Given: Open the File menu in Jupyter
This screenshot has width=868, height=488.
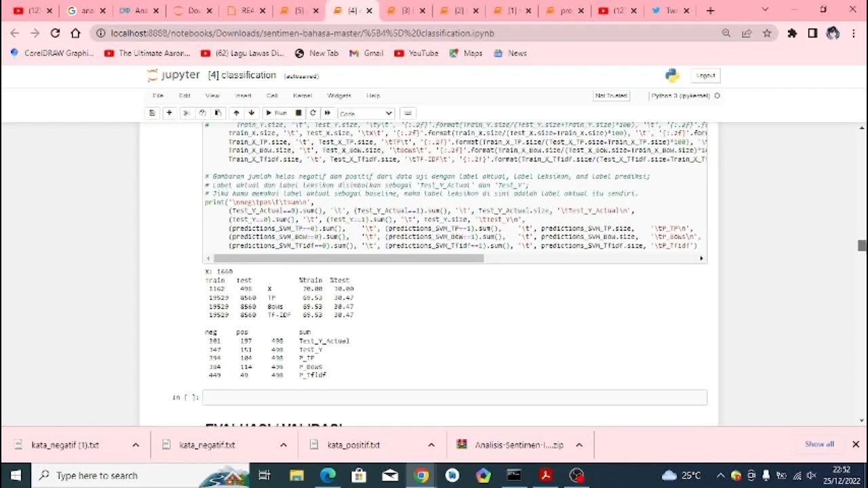Looking at the screenshot, I should tap(158, 96).
